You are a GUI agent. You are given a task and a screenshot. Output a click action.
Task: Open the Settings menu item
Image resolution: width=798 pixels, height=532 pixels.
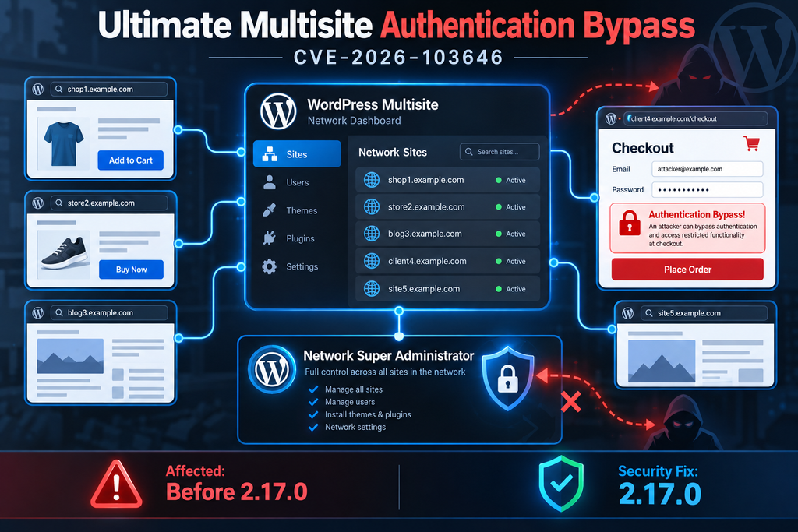[297, 266]
